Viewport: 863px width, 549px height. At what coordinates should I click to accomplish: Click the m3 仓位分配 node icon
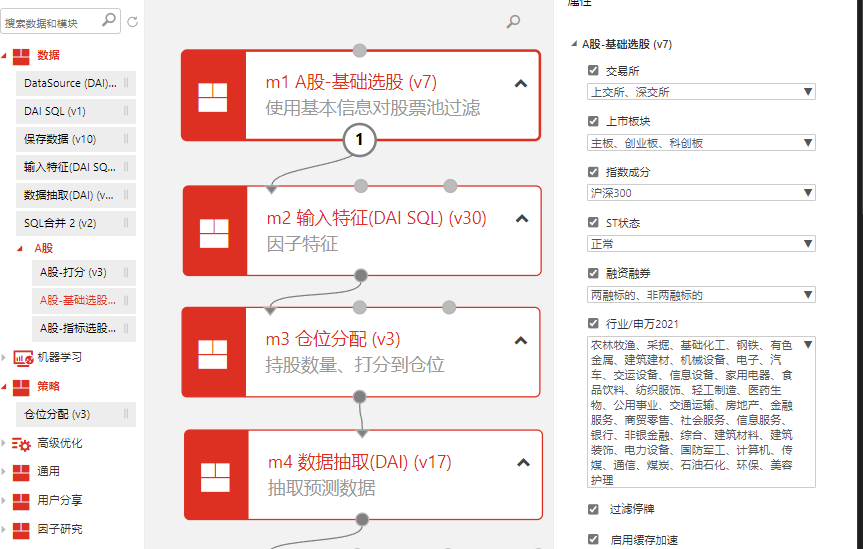(213, 353)
